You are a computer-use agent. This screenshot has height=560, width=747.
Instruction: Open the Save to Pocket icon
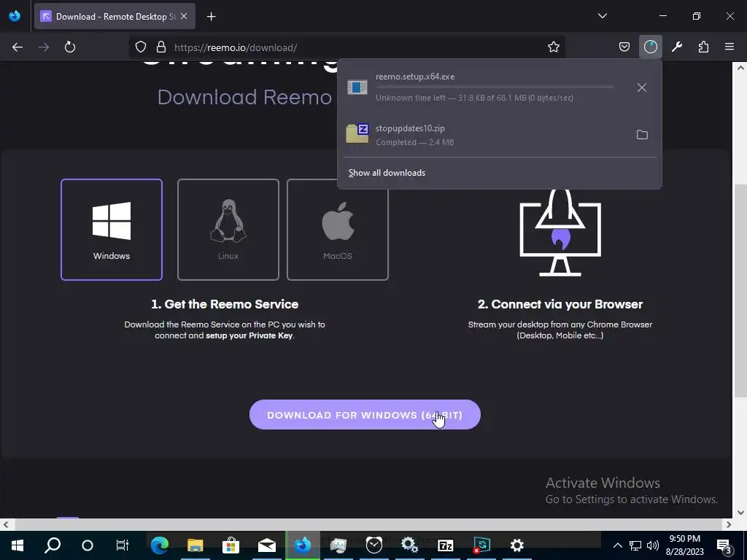coord(624,47)
